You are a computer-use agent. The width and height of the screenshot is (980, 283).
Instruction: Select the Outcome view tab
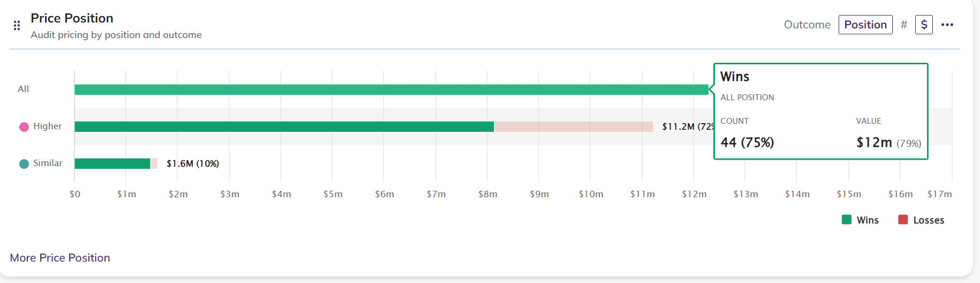[x=807, y=25]
